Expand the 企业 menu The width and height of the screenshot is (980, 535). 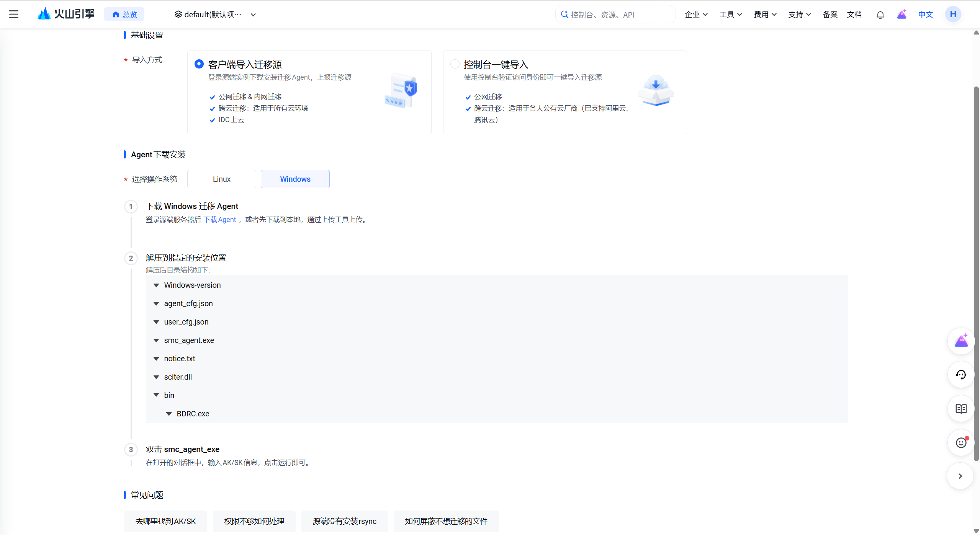pyautogui.click(x=696, y=15)
